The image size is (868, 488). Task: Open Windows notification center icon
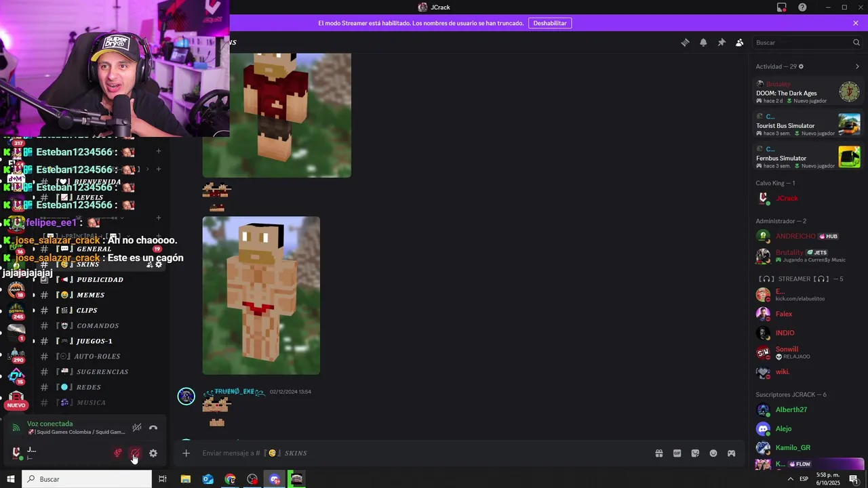pos(854,479)
